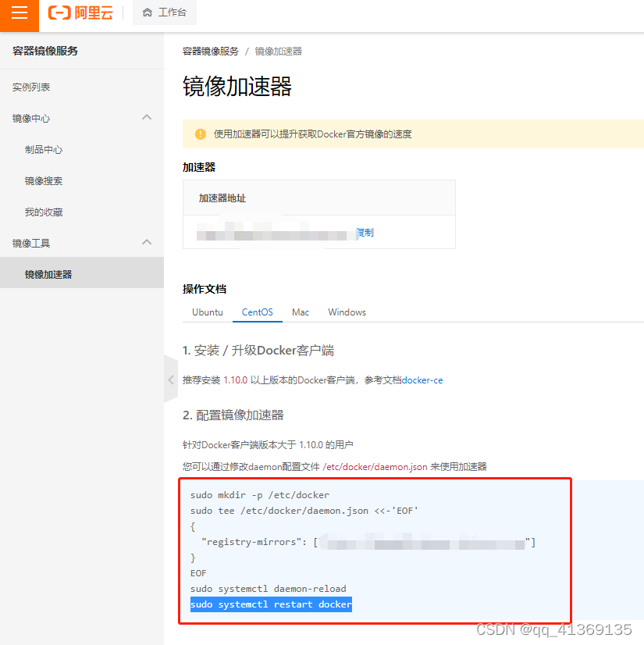The image size is (644, 645).
Task: Click the 1.10.0 version text in red
Action: (x=235, y=380)
